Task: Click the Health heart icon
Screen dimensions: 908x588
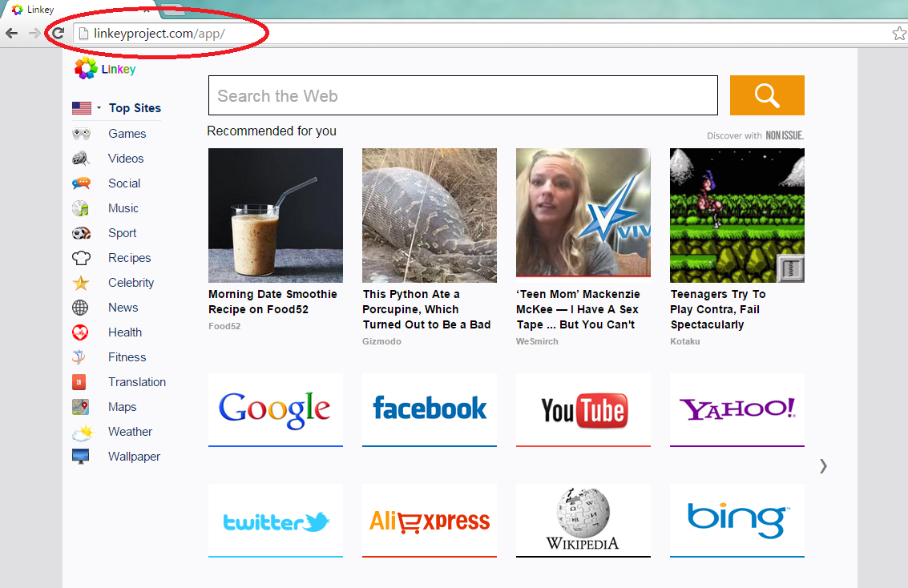Action: (x=80, y=332)
